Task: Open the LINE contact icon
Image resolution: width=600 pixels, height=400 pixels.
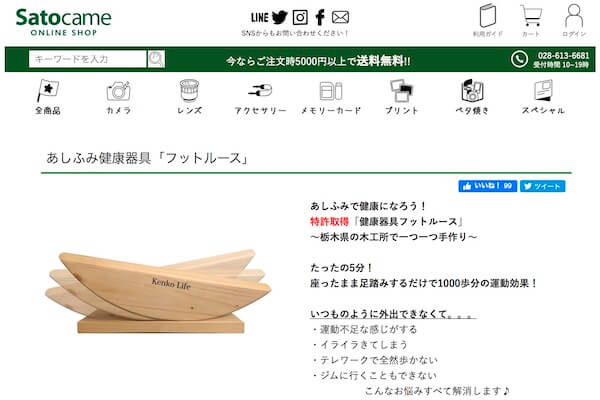Action: click(x=259, y=17)
